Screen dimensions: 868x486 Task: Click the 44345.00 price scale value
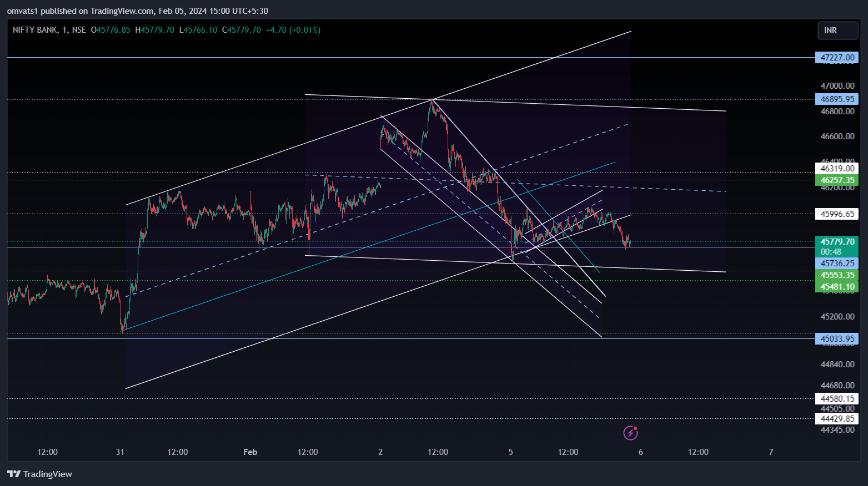click(x=837, y=430)
